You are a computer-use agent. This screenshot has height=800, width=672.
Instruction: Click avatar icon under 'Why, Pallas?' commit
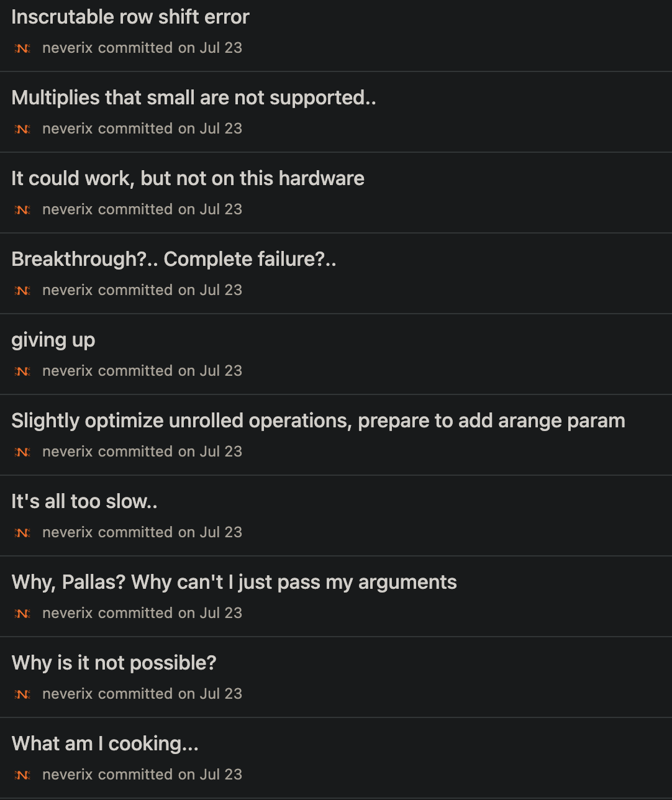click(x=22, y=614)
